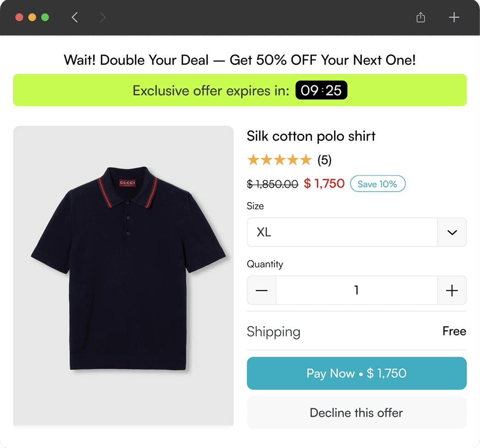This screenshot has width=480, height=448.
Task: Click the Pay Now $1,750 button
Action: click(x=356, y=373)
